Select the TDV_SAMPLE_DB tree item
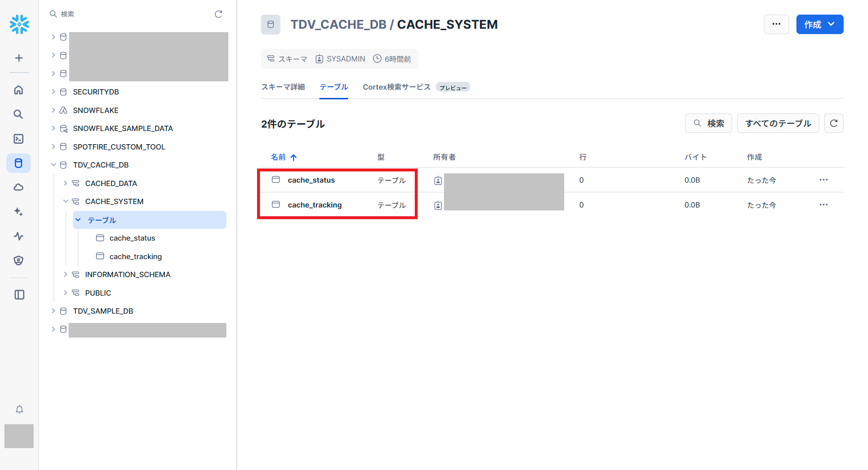Viewport: 868px width, 470px height. pyautogui.click(x=103, y=311)
